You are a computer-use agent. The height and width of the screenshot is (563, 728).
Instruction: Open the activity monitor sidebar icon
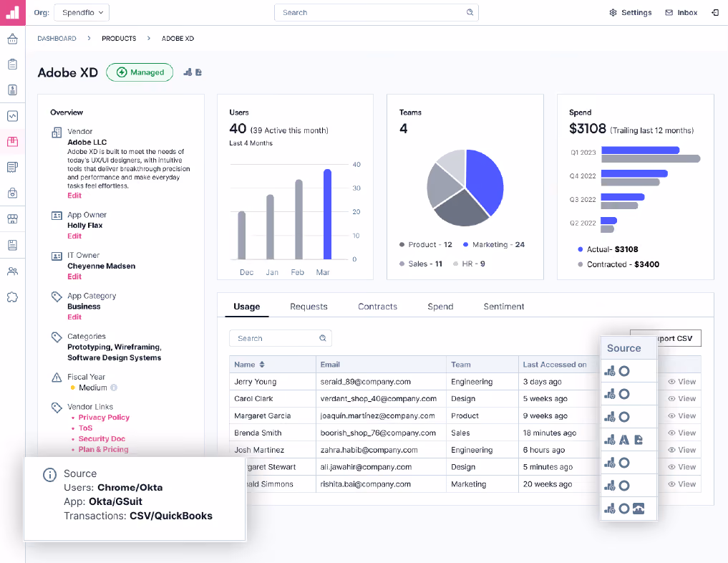[x=13, y=115]
